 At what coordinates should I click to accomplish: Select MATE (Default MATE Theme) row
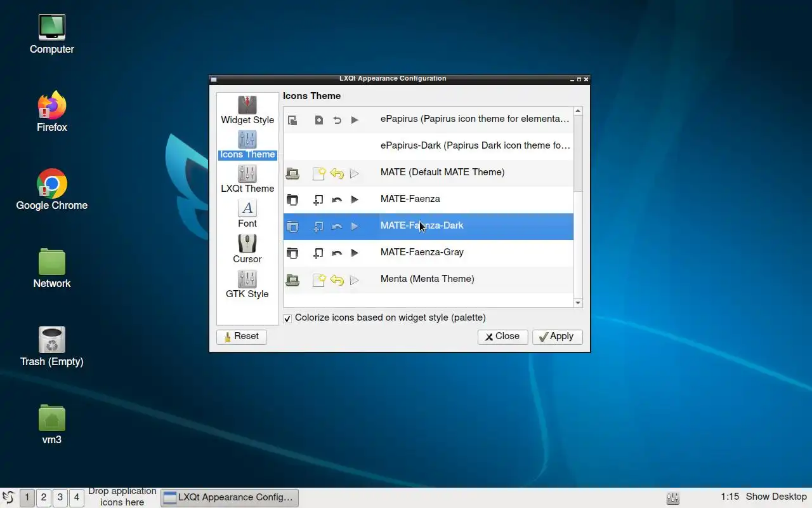coord(428,173)
